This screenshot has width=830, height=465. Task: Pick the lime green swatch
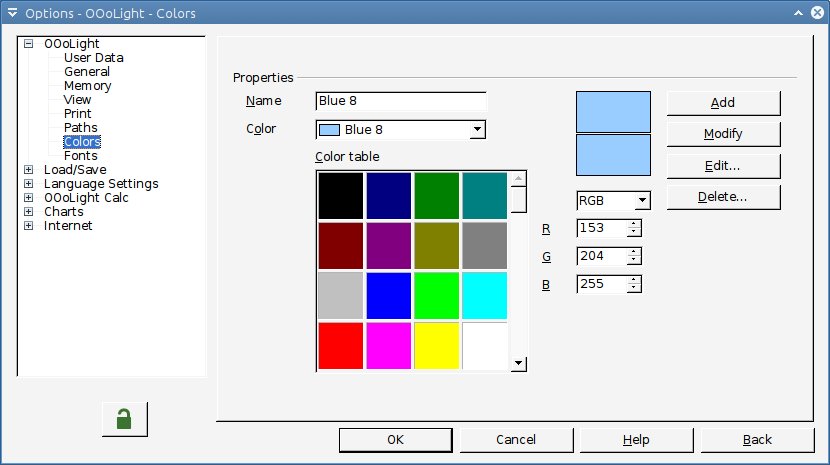437,296
